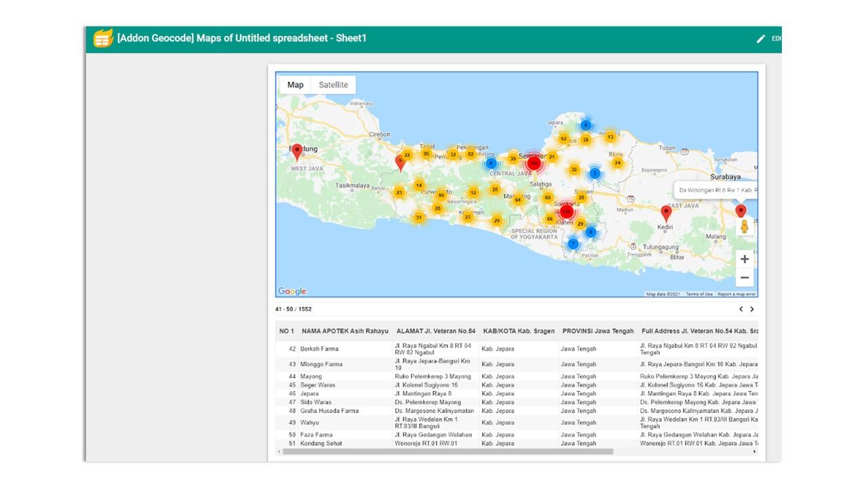The height and width of the screenshot is (488, 868).
Task: Select the Seger Waras row name
Action: [318, 385]
